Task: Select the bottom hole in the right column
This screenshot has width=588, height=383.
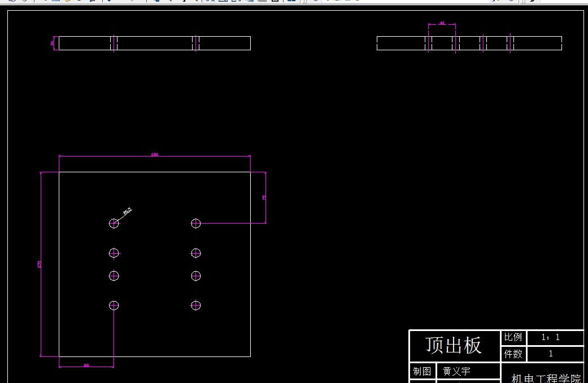Action: [196, 306]
